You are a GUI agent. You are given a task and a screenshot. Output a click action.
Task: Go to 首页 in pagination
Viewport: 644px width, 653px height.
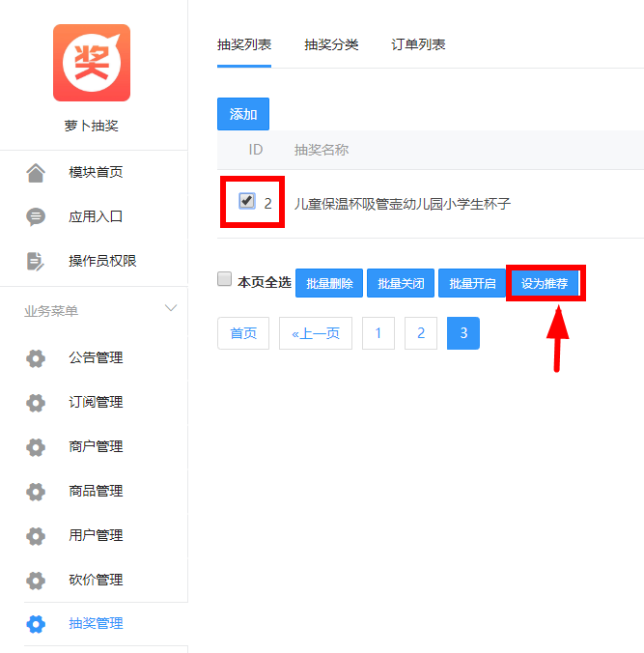pos(243,333)
